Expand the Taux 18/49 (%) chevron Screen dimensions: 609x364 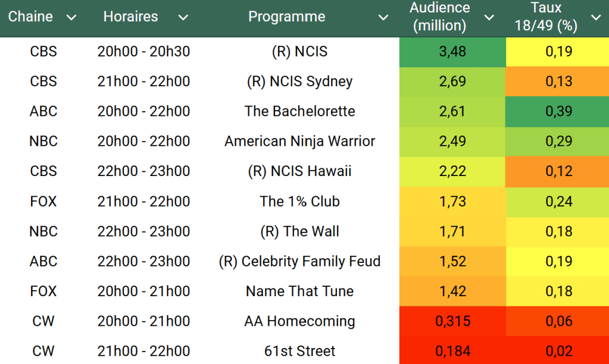(596, 17)
